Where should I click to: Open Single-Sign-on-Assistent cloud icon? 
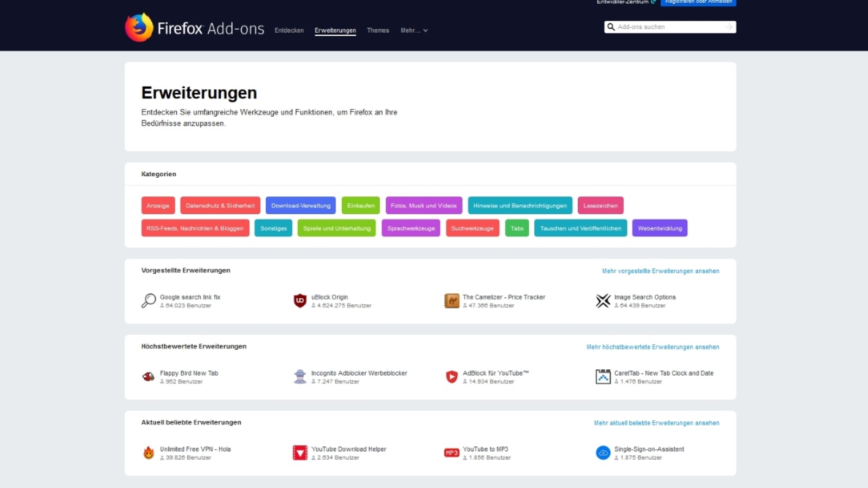[x=603, y=452]
